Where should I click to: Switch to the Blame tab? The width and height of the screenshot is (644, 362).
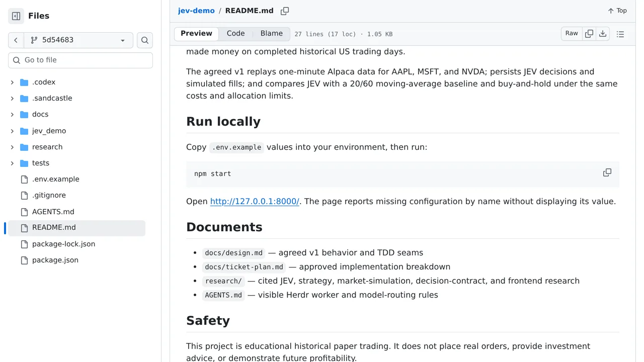pyautogui.click(x=272, y=34)
